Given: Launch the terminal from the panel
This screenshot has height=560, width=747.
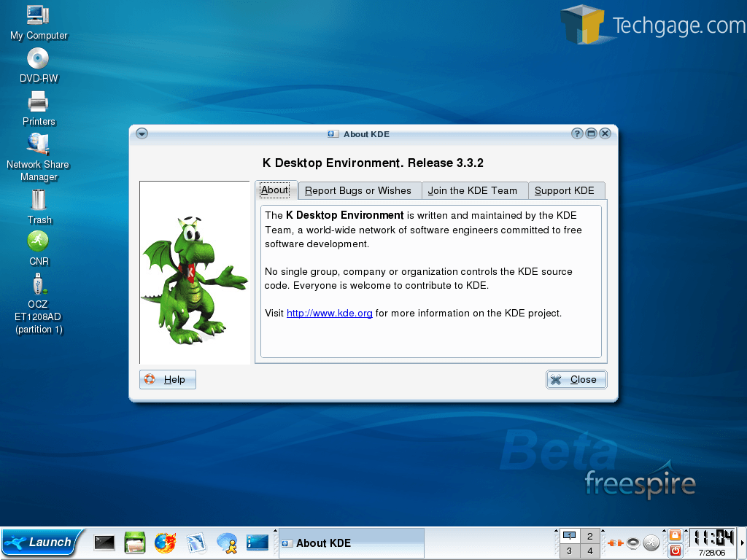Looking at the screenshot, I should [x=104, y=542].
